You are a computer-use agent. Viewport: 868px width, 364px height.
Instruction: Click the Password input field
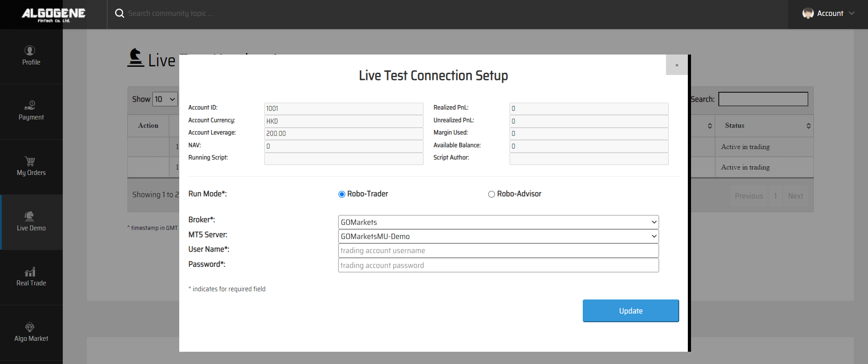coord(499,265)
